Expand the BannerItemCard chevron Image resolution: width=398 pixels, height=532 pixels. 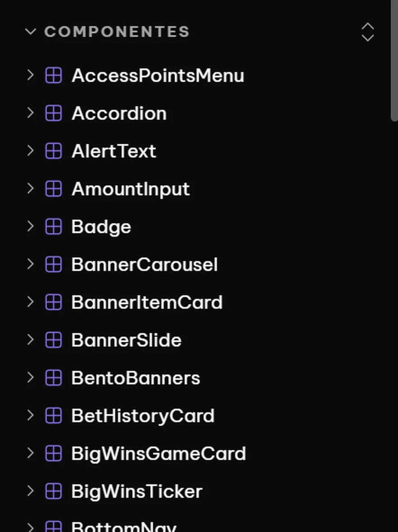[x=30, y=302]
